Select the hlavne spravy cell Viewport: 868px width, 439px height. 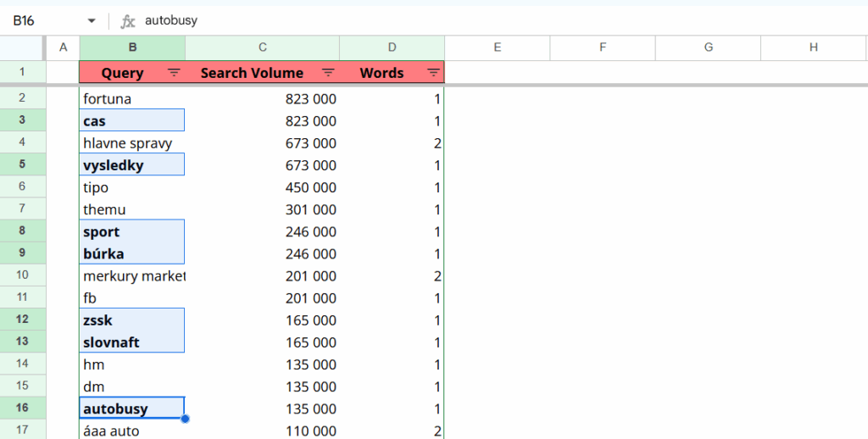(x=132, y=143)
